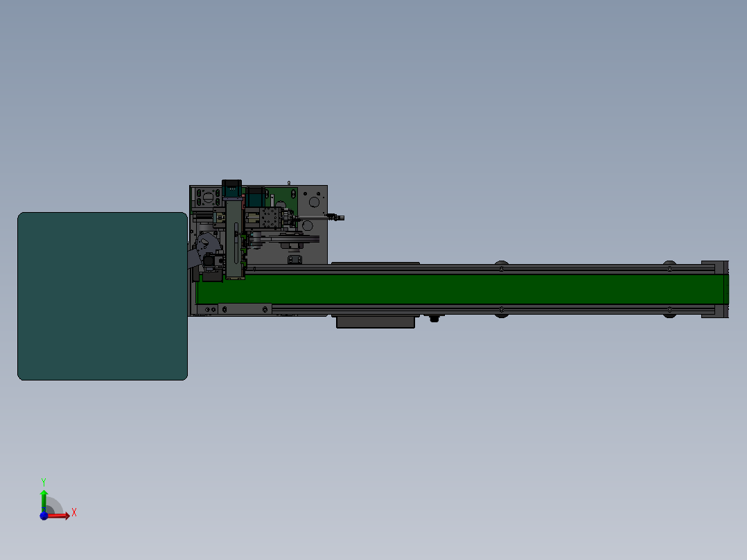Click the blue Z axis origin ball of the triad
The width and height of the screenshot is (747, 560).
(44, 516)
